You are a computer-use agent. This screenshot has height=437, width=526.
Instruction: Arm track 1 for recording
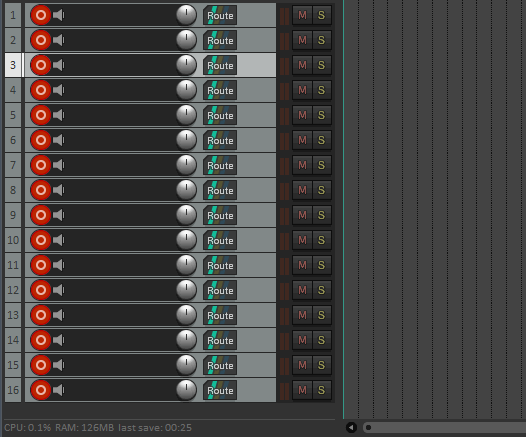pyautogui.click(x=41, y=15)
